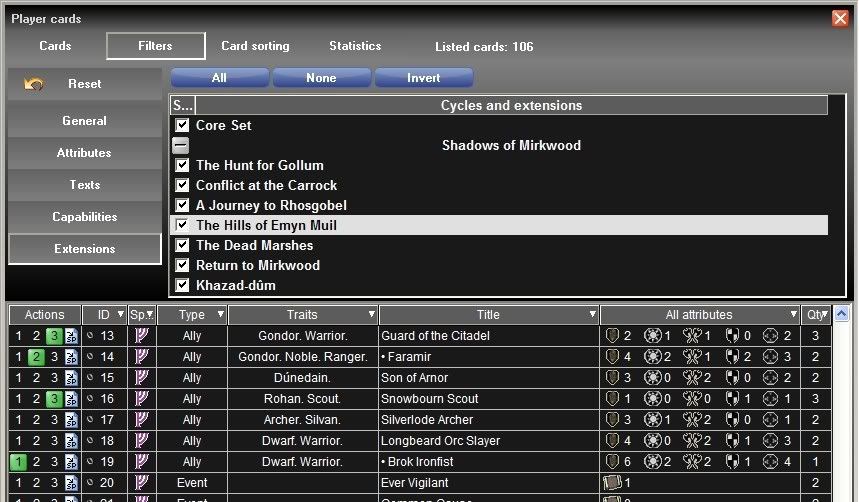Image resolution: width=859 pixels, height=502 pixels.
Task: Click the S... column header in extensions list
Action: tap(183, 105)
